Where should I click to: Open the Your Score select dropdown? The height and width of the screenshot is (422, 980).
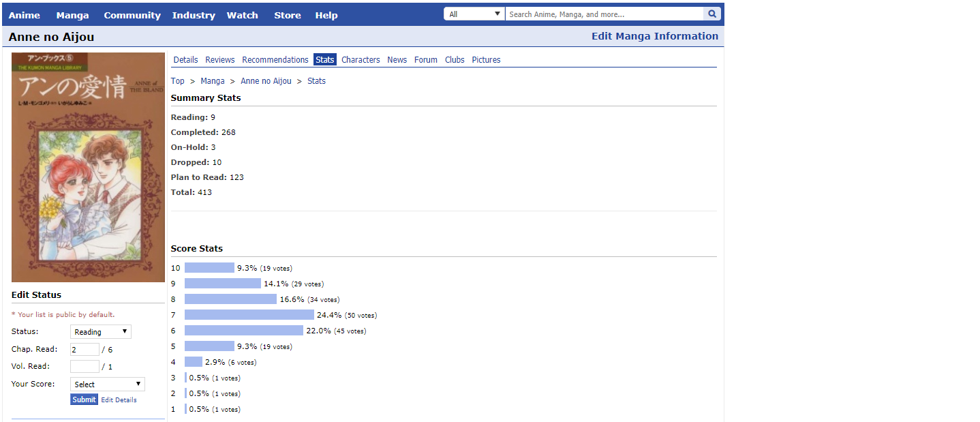107,385
